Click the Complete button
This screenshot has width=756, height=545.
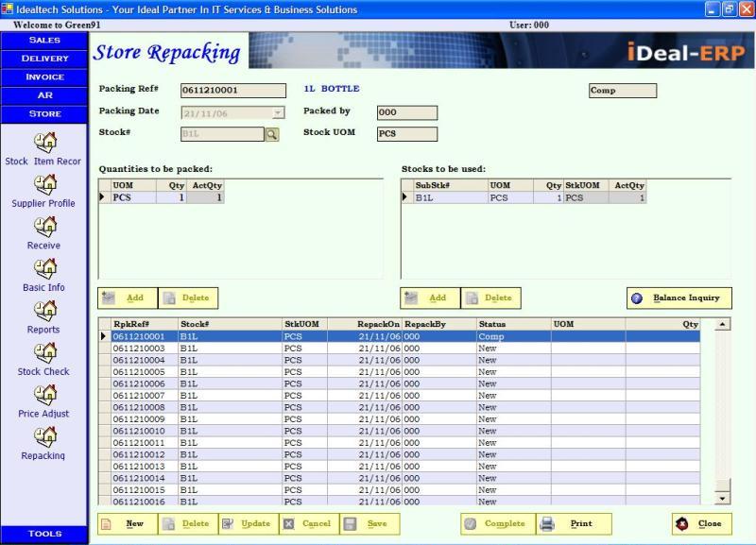496,524
